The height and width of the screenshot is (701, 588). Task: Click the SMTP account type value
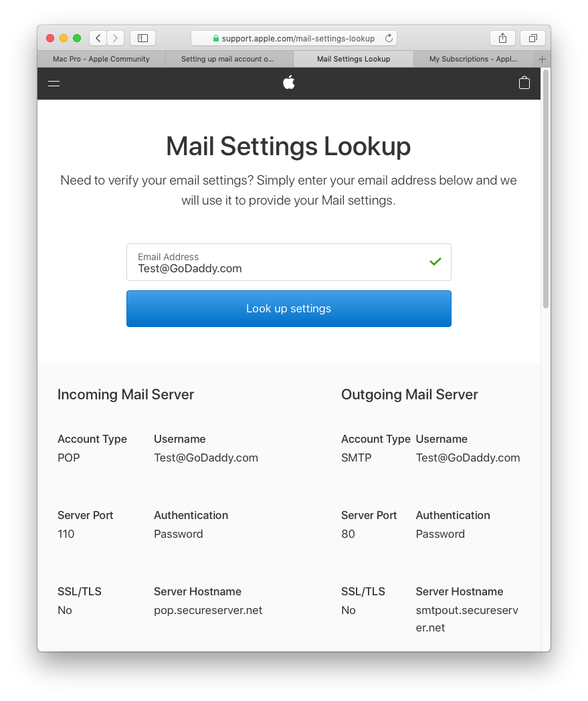pos(357,458)
